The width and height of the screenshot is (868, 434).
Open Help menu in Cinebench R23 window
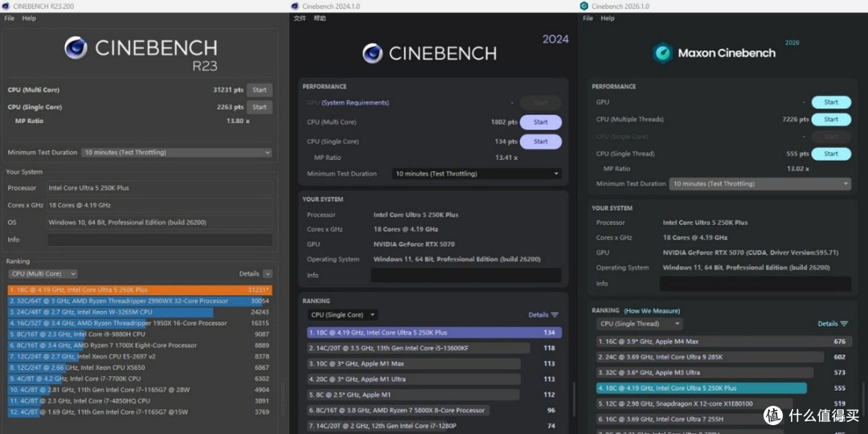(x=29, y=18)
